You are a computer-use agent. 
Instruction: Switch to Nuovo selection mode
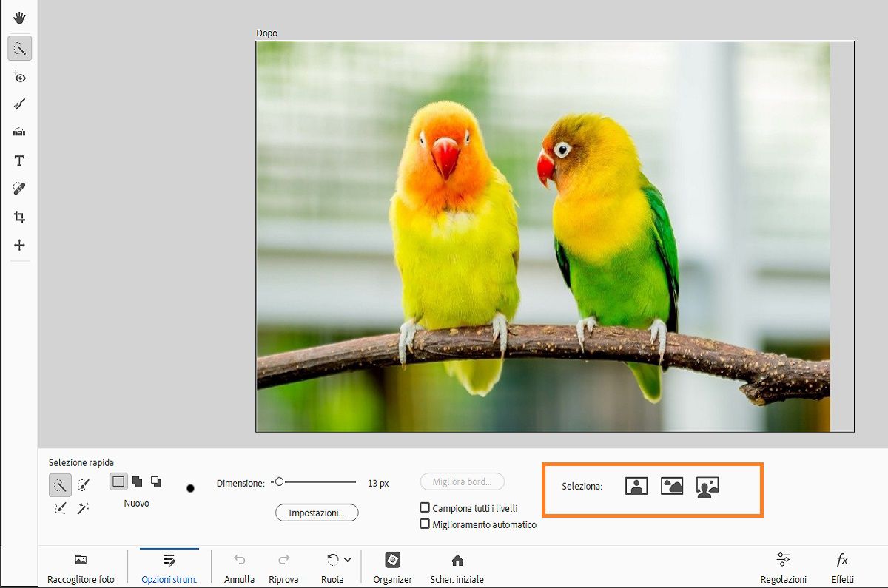point(118,481)
